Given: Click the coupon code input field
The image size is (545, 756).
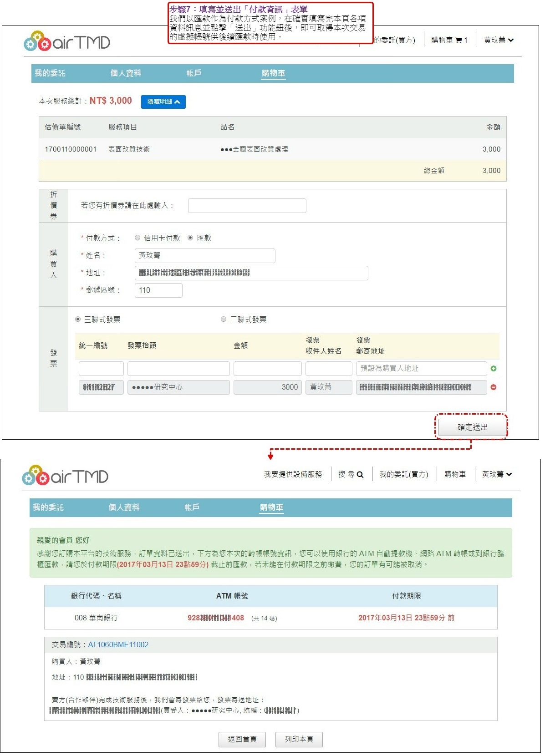Looking at the screenshot, I should tap(247, 206).
